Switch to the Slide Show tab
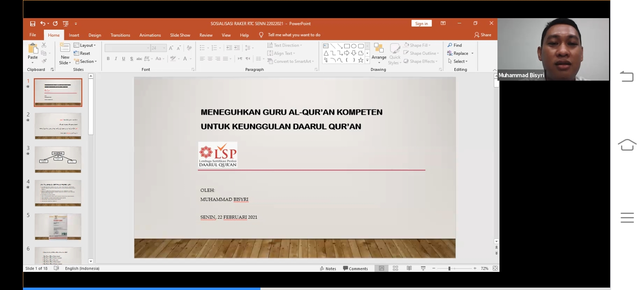The height and width of the screenshot is (290, 644). click(180, 35)
